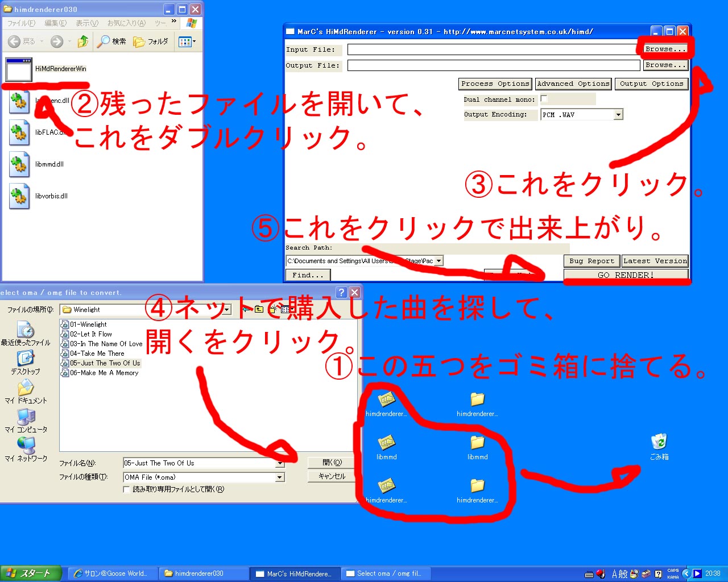Select the 06-Make Me A Memory file

(100, 373)
